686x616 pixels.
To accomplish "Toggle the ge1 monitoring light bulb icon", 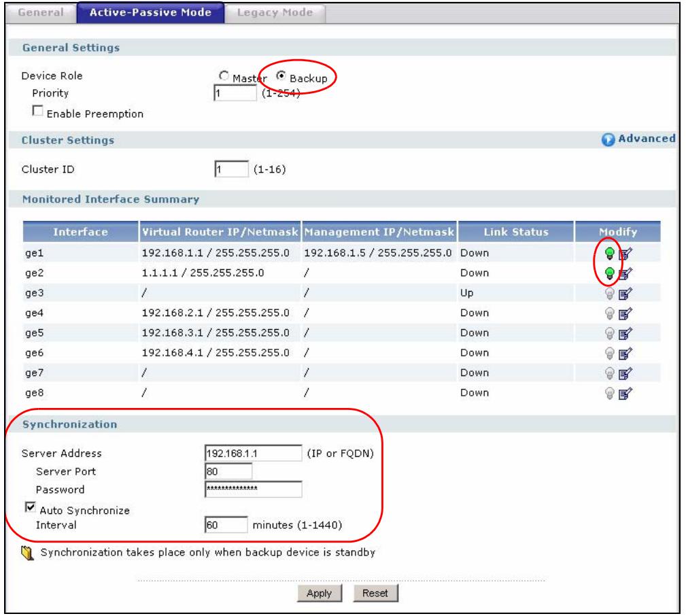I will (x=609, y=254).
